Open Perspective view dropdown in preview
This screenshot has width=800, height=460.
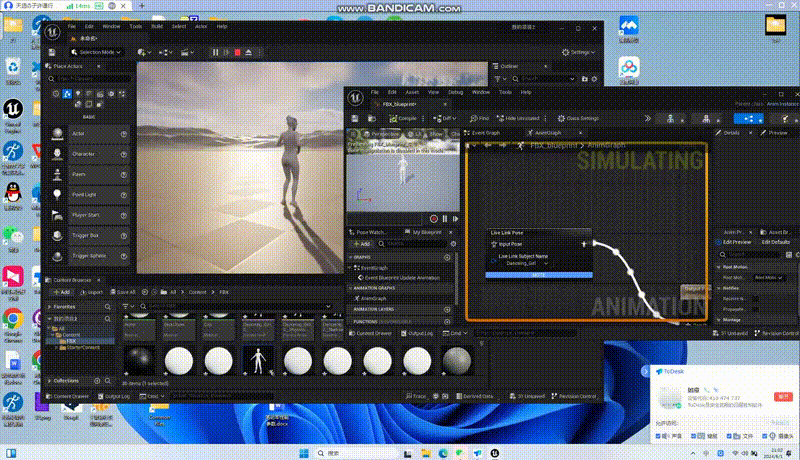(382, 134)
